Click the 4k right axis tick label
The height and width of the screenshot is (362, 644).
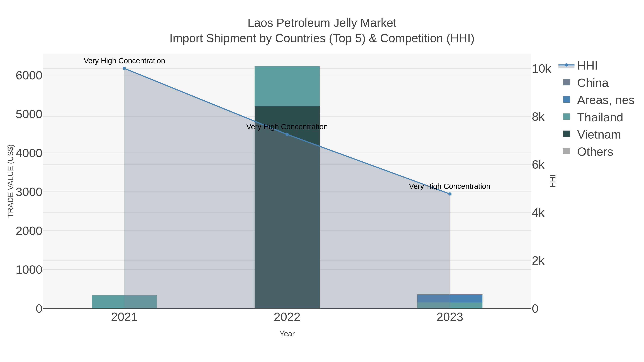[538, 213]
